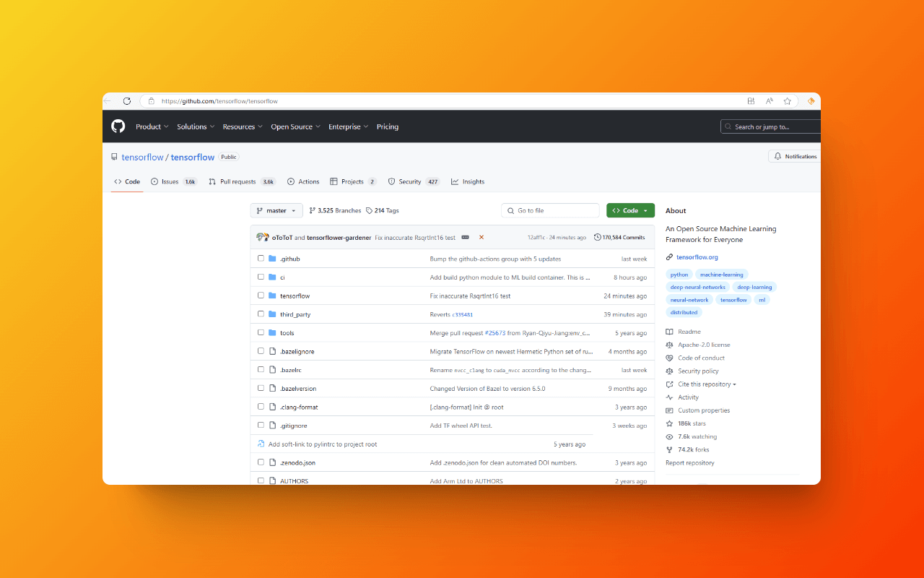Open the 214 Tags link

(382, 210)
